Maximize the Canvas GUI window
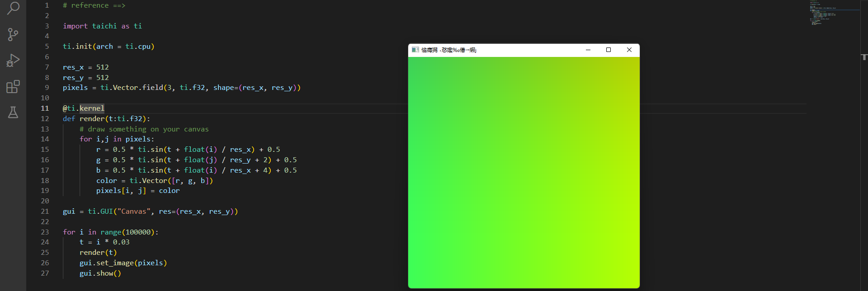 click(609, 50)
